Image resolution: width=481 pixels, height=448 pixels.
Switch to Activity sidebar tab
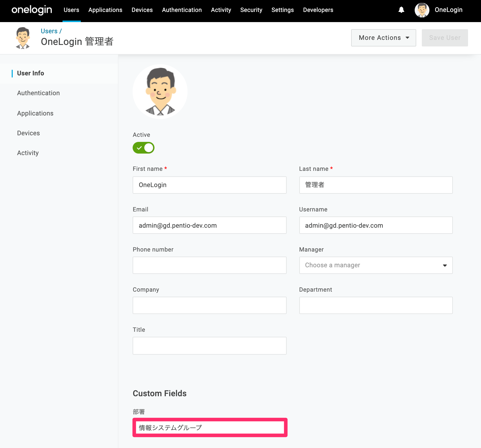tap(28, 153)
